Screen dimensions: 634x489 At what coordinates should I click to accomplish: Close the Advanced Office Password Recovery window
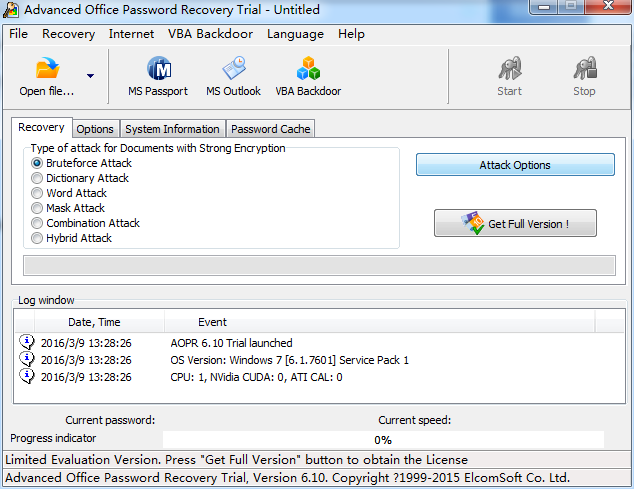(608, 6)
